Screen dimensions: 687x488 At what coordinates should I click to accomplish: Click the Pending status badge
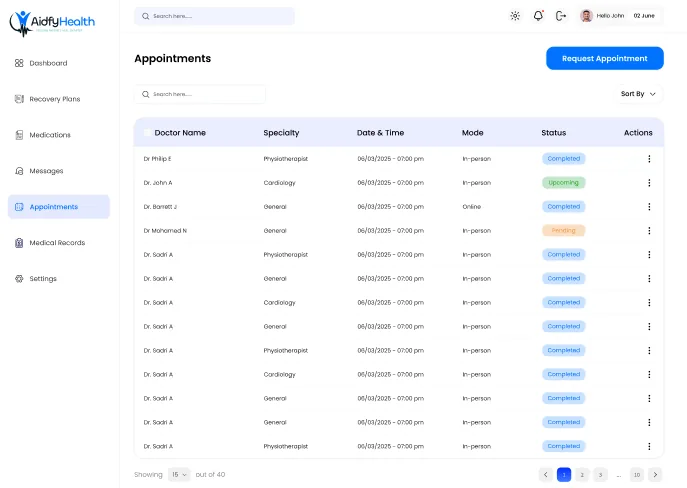tap(563, 230)
